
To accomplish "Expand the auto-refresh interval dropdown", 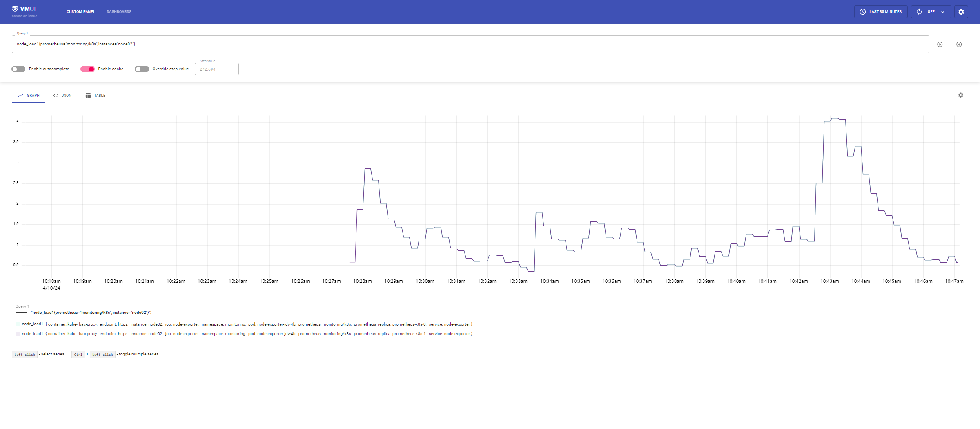I will pos(943,12).
